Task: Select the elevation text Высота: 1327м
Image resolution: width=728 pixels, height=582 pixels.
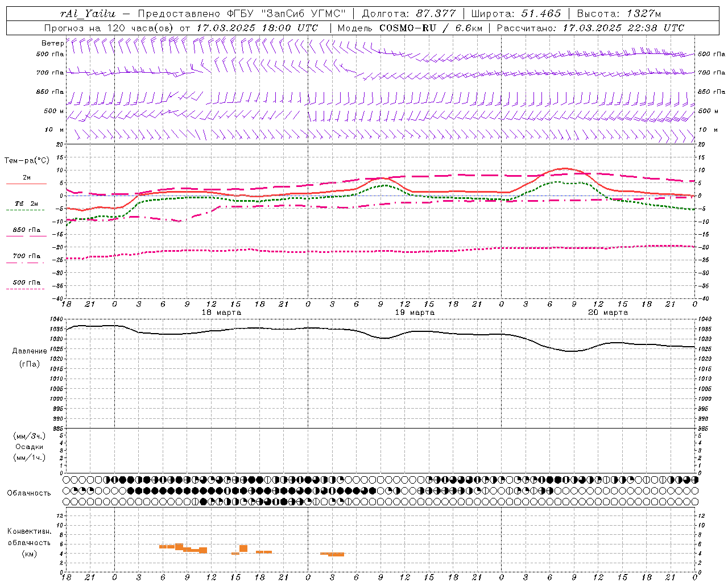Action: pyautogui.click(x=619, y=14)
